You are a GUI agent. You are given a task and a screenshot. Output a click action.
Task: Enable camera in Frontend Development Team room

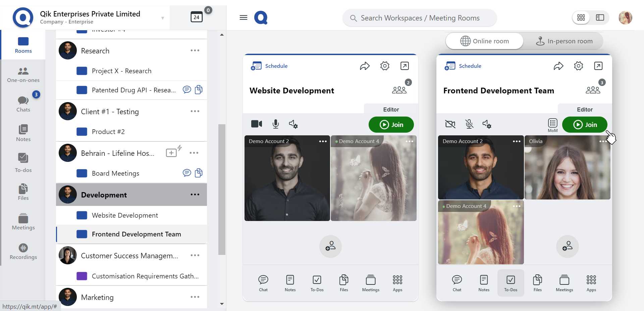450,124
